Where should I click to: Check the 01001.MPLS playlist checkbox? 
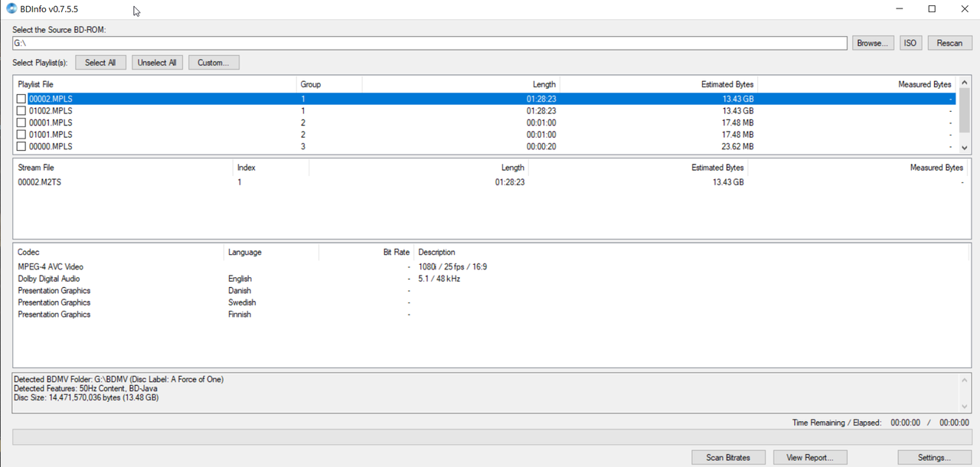point(21,135)
